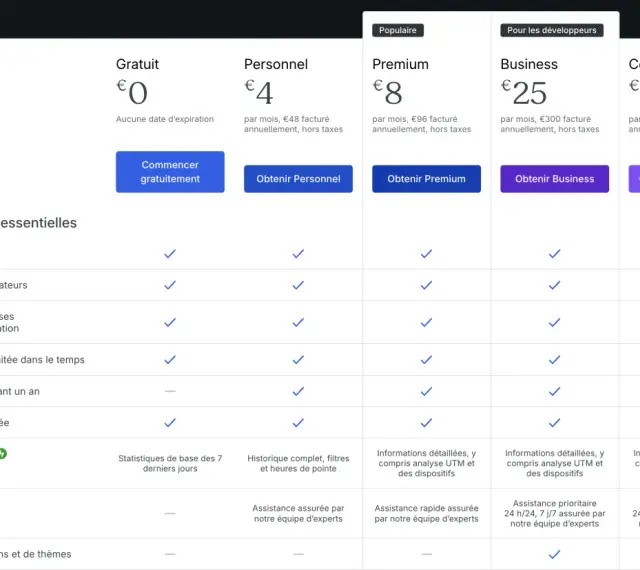Click 'Assistance assurée par notre équipe d'experts'
Viewport: 640px width, 570px height.
point(298,513)
